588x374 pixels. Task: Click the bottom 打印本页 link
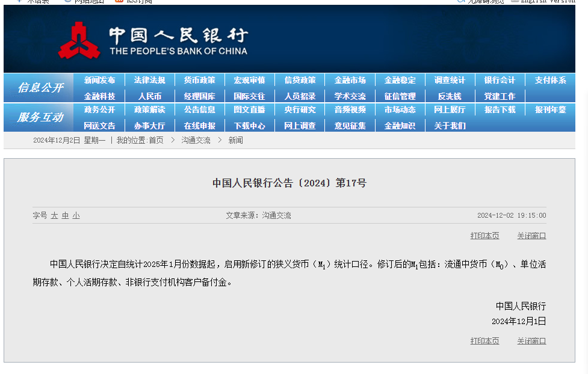tap(484, 341)
